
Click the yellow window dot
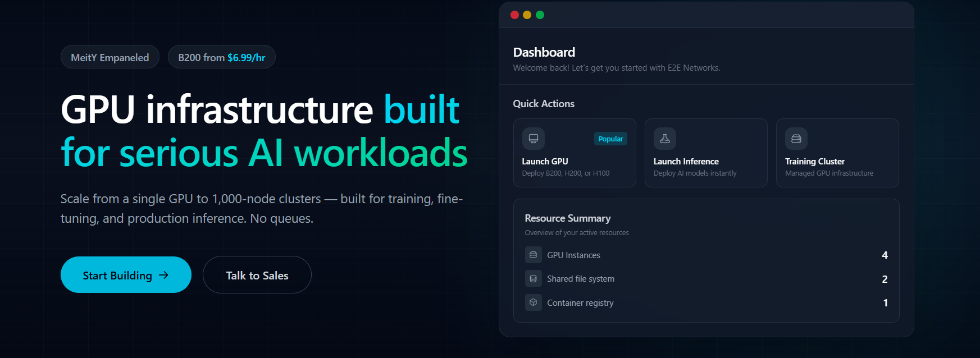pyautogui.click(x=527, y=15)
